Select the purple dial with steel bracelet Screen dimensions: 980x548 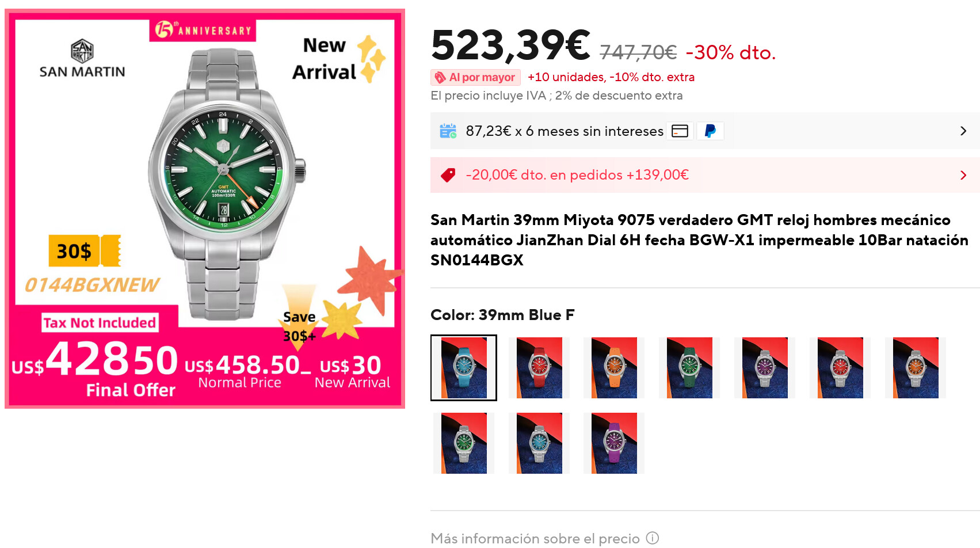click(765, 368)
